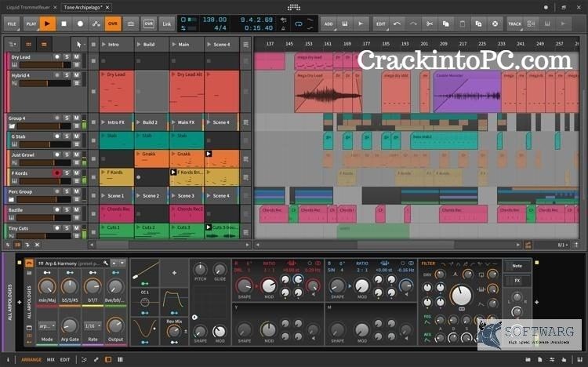Close the Tone Archipelago project tab
The height and width of the screenshot is (367, 588).
[x=107, y=7]
